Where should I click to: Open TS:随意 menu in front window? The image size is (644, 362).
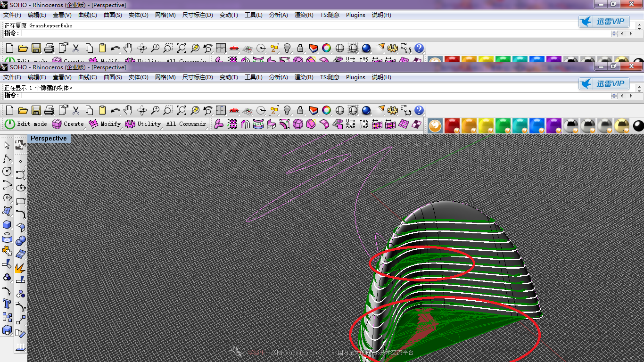[x=330, y=77]
